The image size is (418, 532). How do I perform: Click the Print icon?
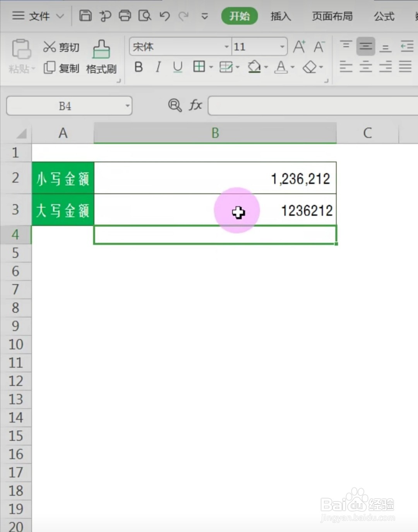click(125, 16)
